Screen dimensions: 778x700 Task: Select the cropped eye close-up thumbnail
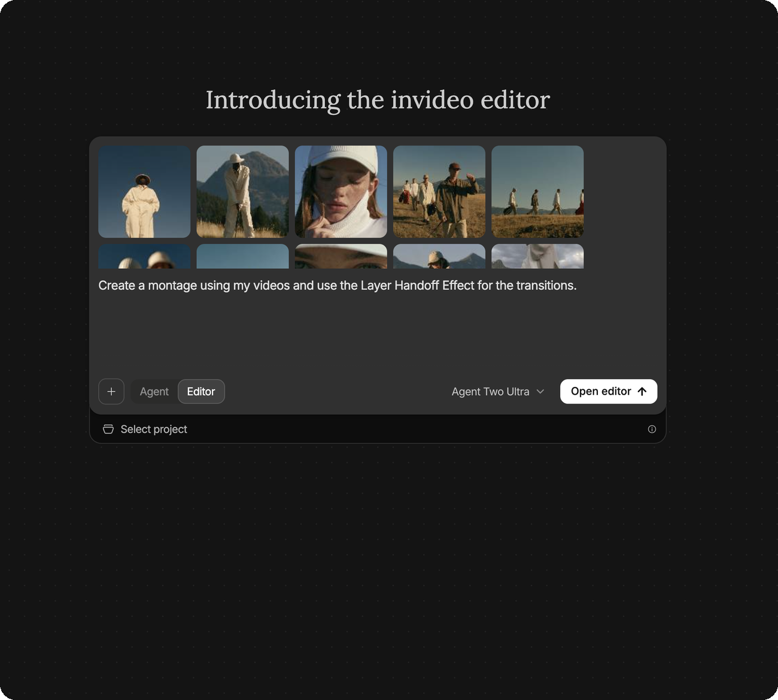coord(341,256)
